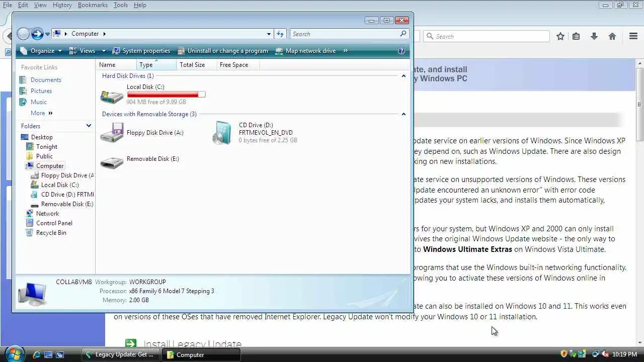Screen dimensions: 644x362
Task: Click the Explorer search magnifier icon
Action: point(403,34)
